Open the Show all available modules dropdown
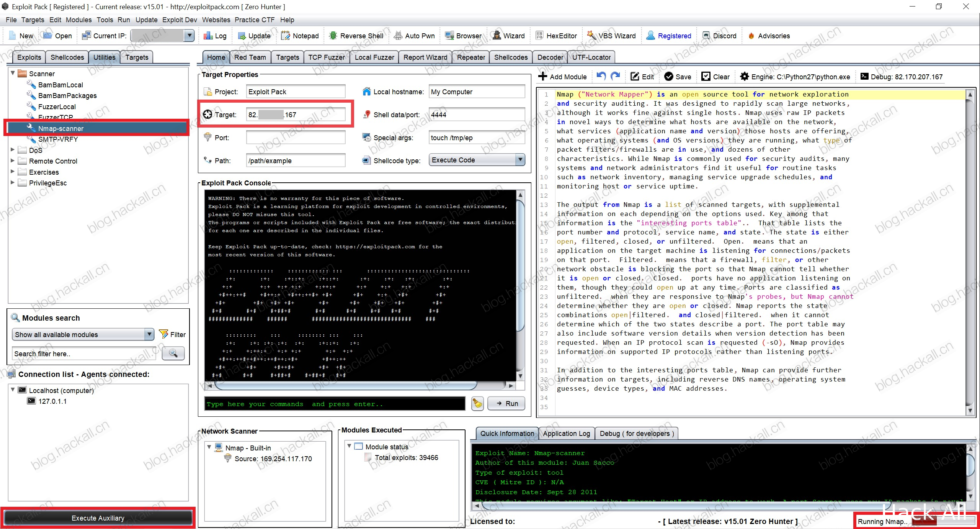Screen dimensions: 980x529 [149, 334]
